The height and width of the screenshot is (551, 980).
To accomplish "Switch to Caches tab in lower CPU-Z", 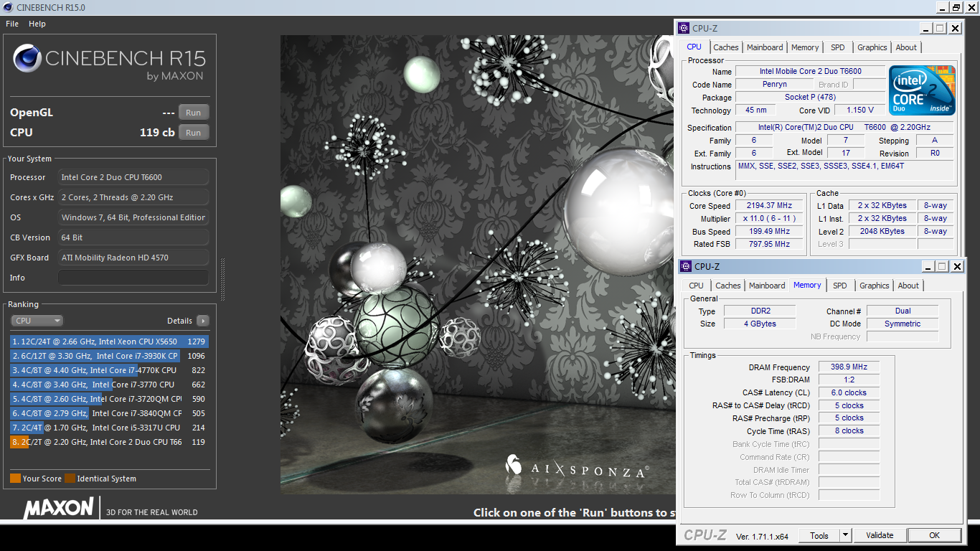I will (728, 286).
